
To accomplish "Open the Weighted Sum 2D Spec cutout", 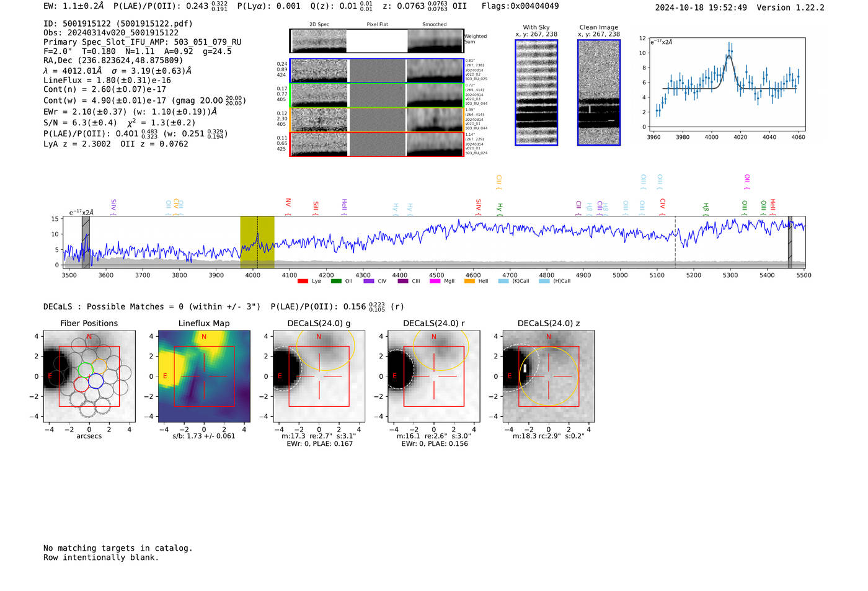I will coord(319,41).
